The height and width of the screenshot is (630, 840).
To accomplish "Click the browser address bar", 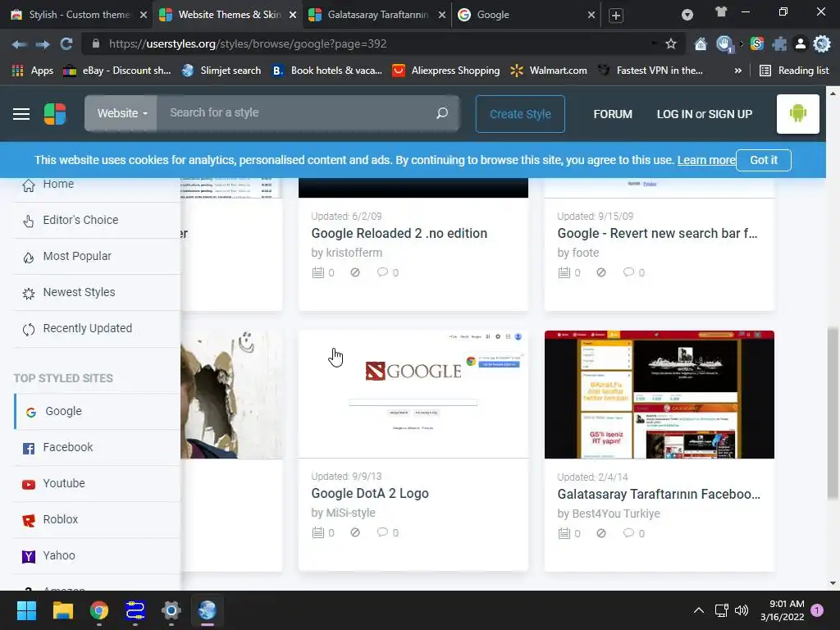I will click(375, 44).
